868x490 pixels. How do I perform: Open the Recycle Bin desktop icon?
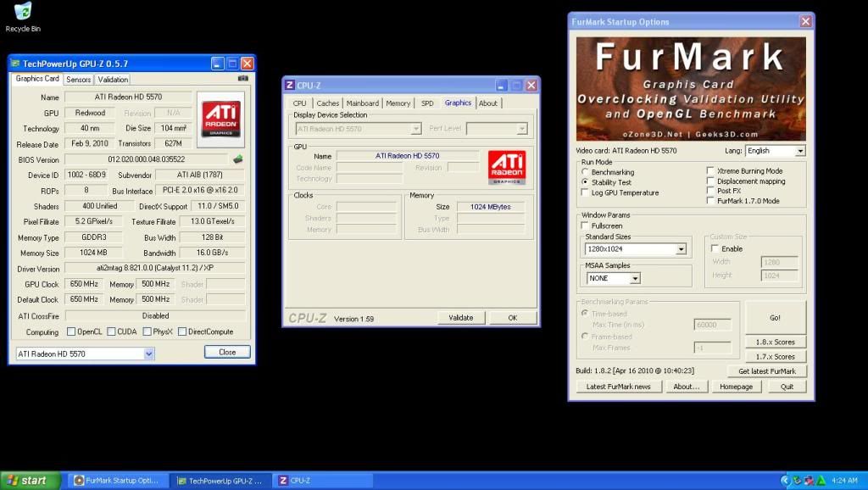click(x=23, y=17)
